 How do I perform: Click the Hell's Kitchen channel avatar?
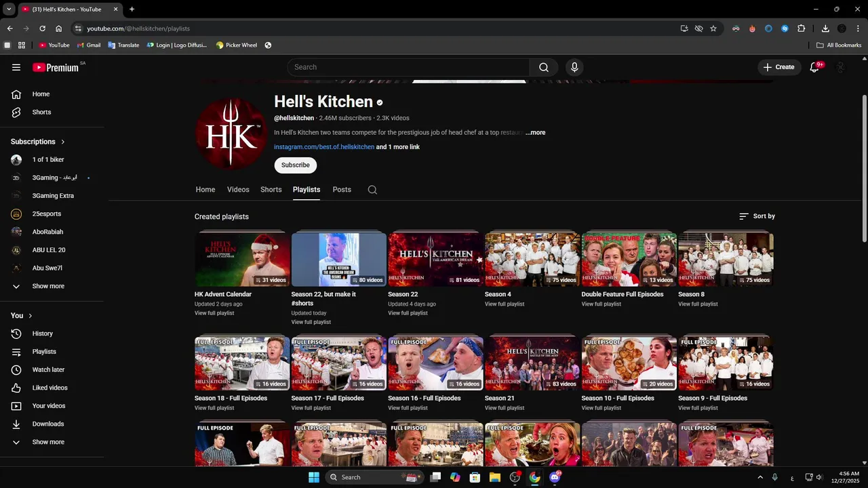231,133
